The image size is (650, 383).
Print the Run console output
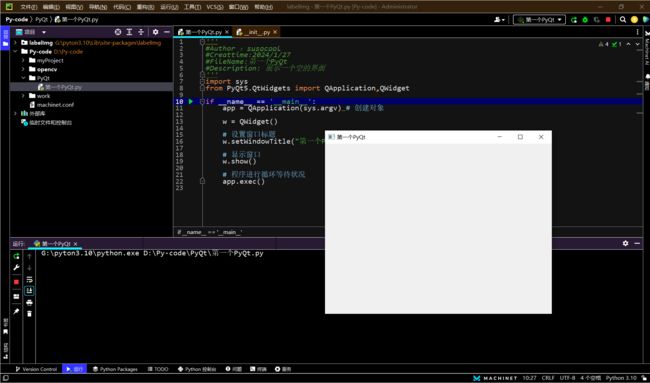tap(29, 303)
